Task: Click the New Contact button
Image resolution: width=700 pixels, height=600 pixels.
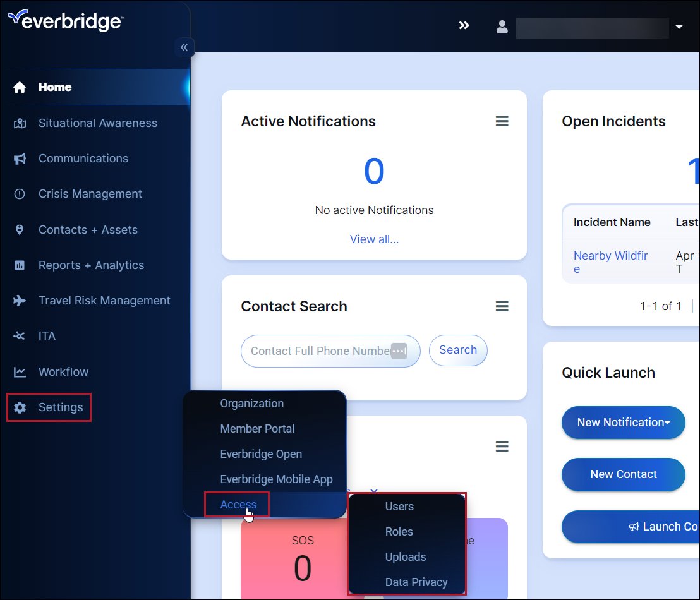Action: [623, 474]
